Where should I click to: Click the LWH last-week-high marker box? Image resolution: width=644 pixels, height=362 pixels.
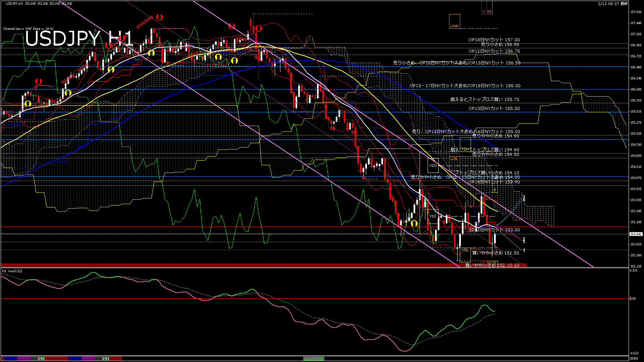454,21
